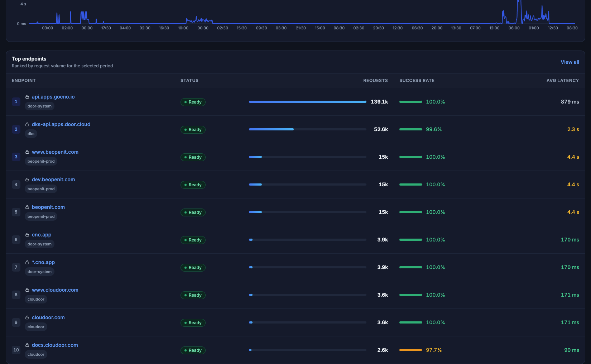The width and height of the screenshot is (591, 364).
Task: Click the 99.6% success rate value
Action: point(434,129)
